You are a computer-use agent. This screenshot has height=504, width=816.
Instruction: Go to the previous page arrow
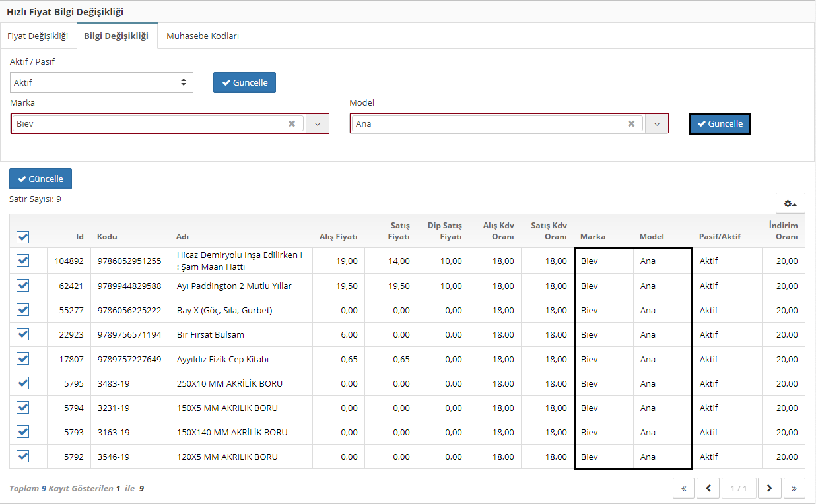(708, 488)
